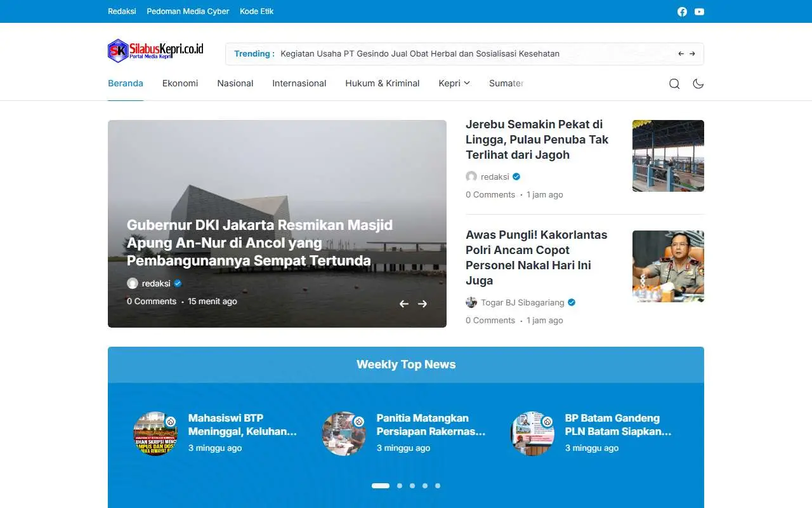Click 0 Comments under Jerebu article
The width and height of the screenshot is (812, 508).
(x=490, y=195)
